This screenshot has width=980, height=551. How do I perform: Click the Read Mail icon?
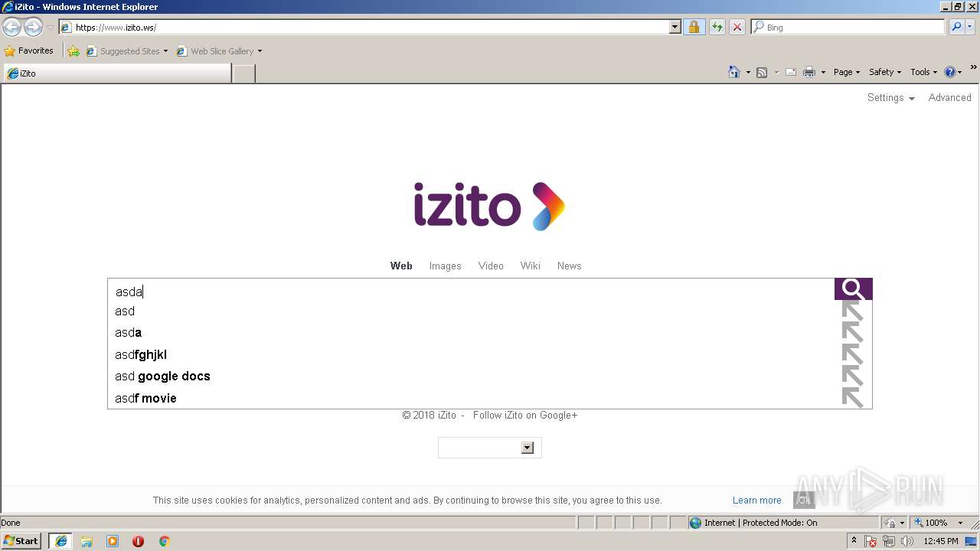tap(791, 72)
